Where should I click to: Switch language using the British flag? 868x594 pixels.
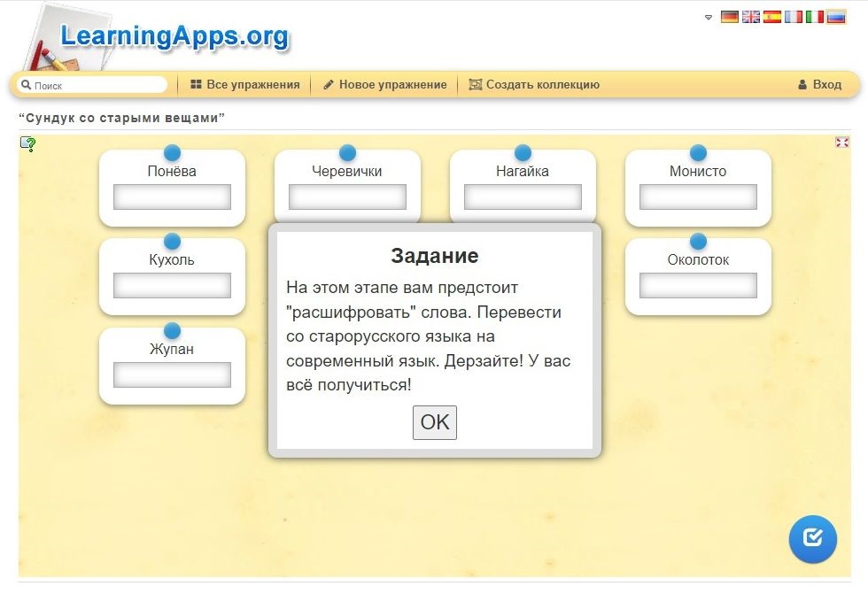tap(750, 17)
